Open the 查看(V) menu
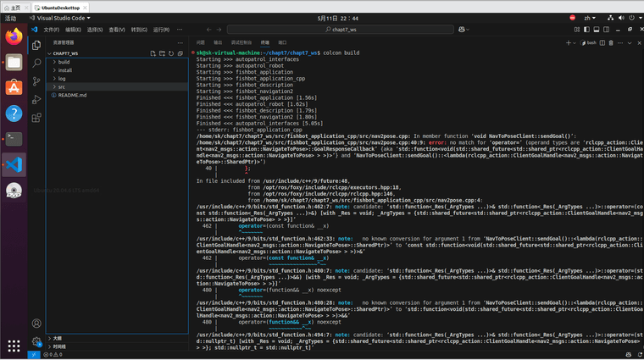The image size is (644, 360). coord(117,30)
